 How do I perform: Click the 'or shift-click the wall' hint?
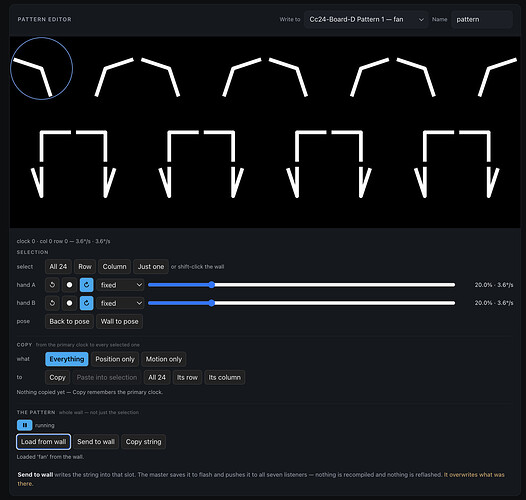click(x=198, y=267)
